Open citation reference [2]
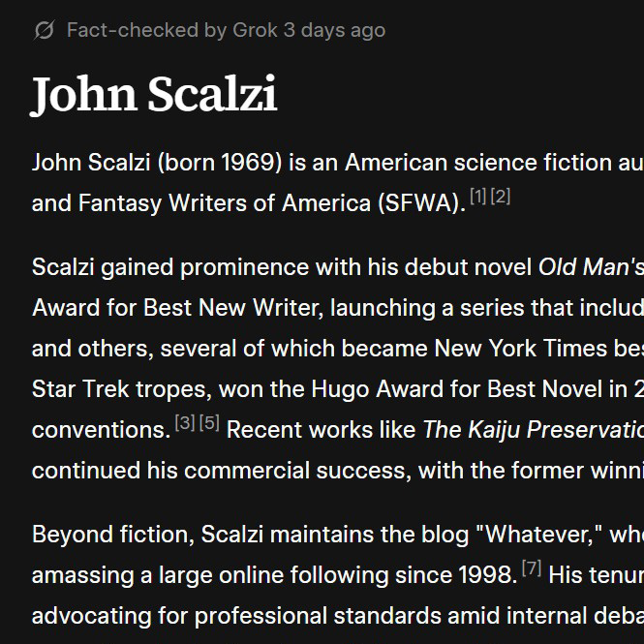644x644 pixels. (x=500, y=197)
